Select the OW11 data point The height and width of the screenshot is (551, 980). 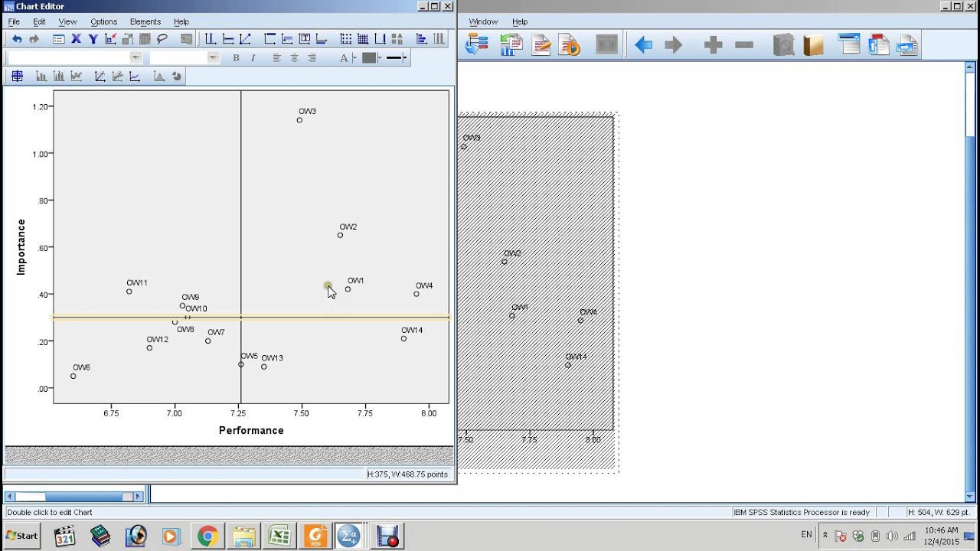tap(129, 292)
